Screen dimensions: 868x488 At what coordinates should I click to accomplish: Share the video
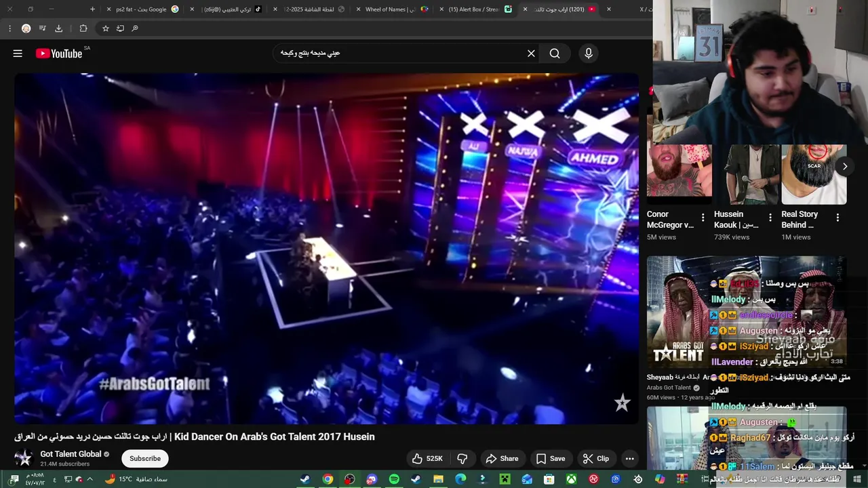click(x=502, y=459)
